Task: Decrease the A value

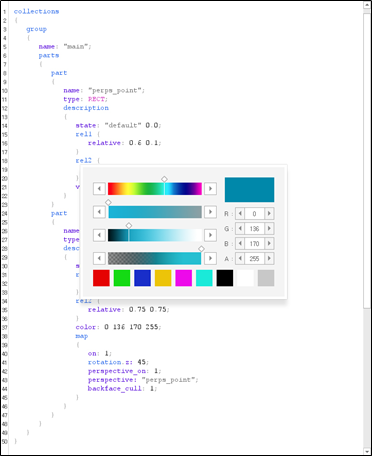Action: click(x=240, y=258)
